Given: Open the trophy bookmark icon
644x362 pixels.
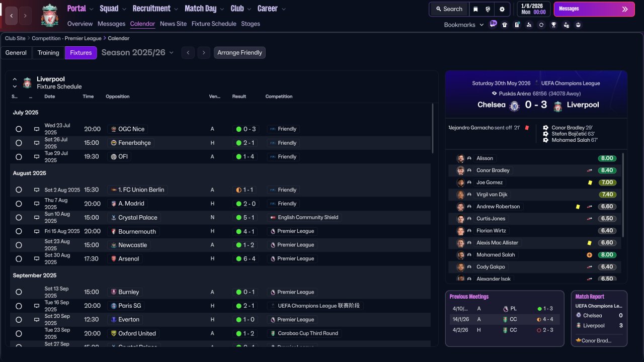Looking at the screenshot, I should pyautogui.click(x=553, y=25).
